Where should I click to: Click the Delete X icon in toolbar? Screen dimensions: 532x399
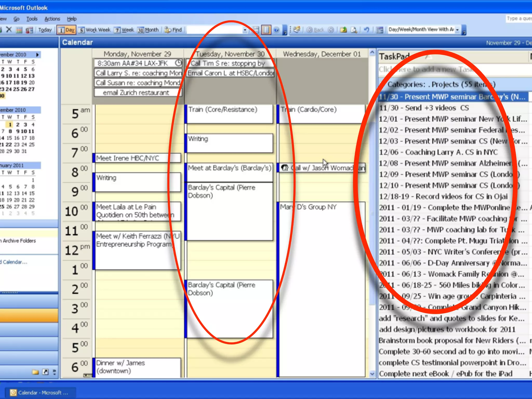click(x=9, y=30)
